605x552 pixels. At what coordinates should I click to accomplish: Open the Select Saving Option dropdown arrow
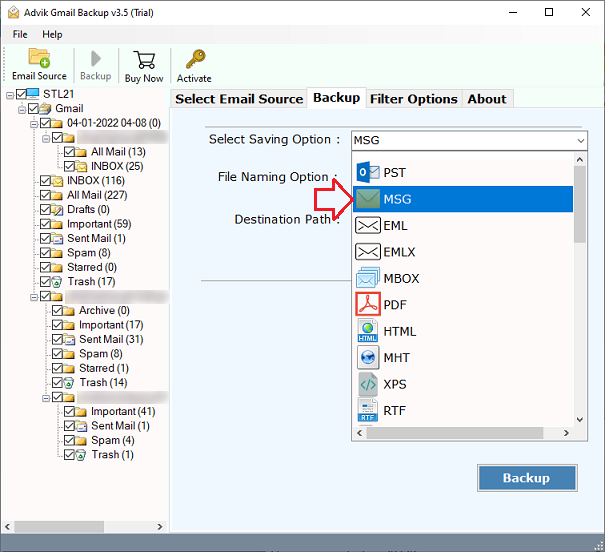[581, 140]
